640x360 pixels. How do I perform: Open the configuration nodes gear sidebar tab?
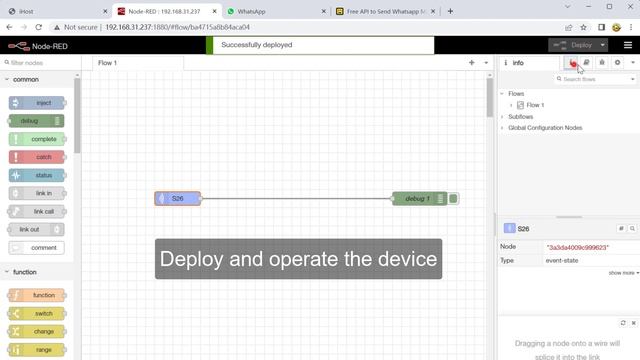[617, 62]
